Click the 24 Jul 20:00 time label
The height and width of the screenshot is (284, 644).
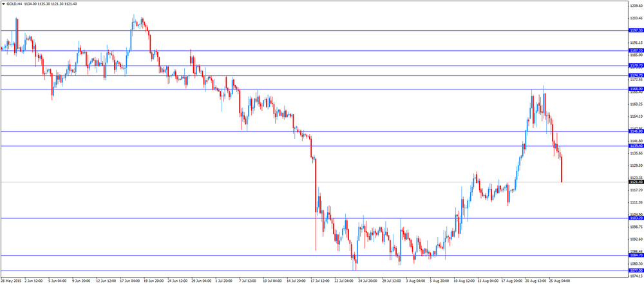coord(367,281)
